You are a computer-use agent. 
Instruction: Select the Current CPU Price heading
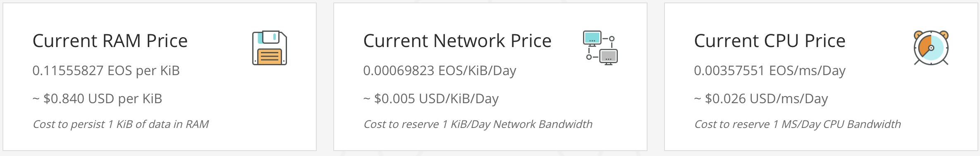(x=770, y=41)
